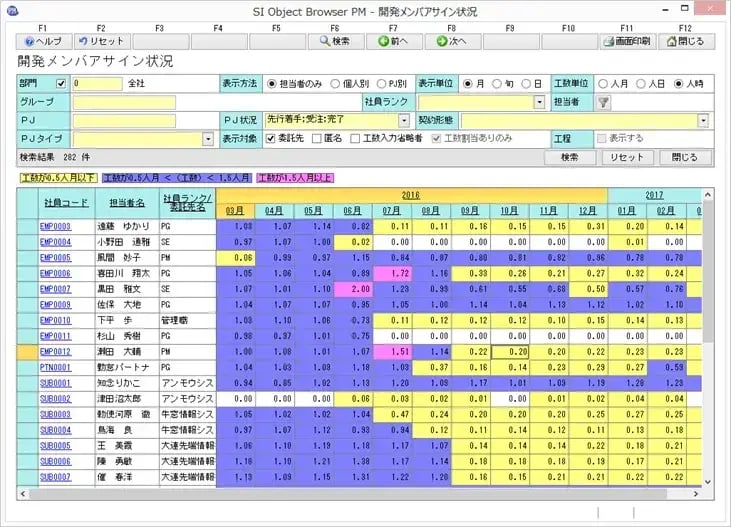Click the リセット toolbar button under F2
Screen dimensions: 731x527
coord(101,42)
